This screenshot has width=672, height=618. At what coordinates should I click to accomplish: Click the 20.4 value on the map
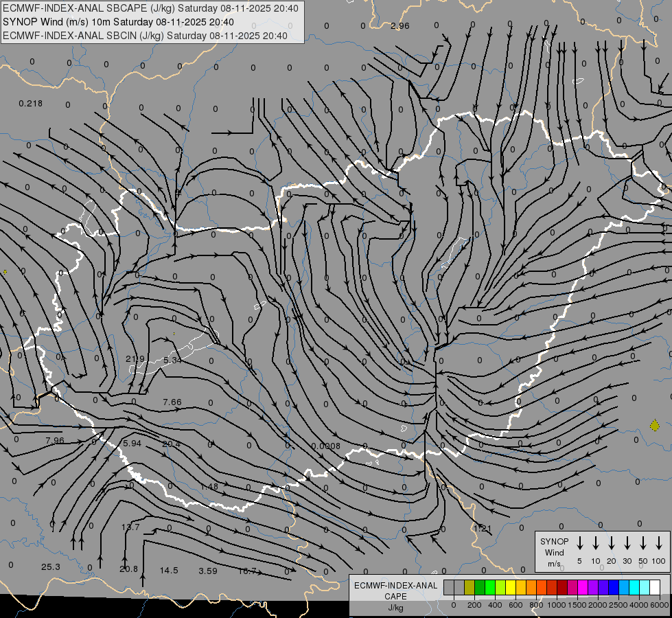click(172, 444)
